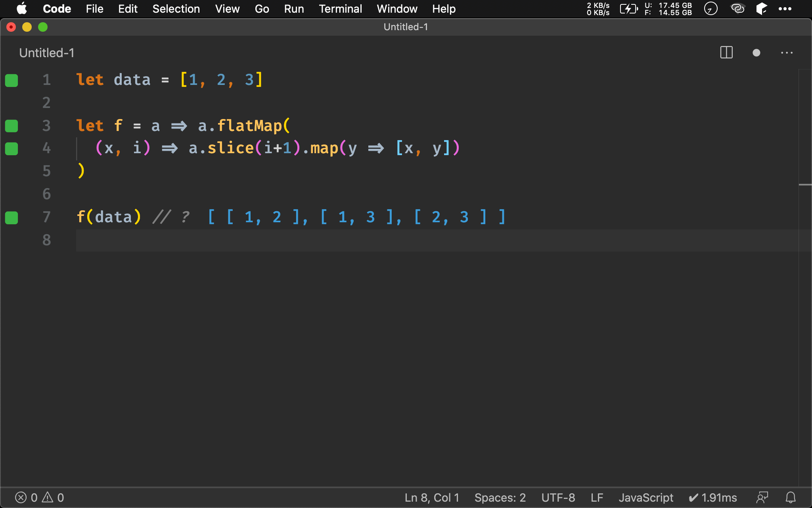Viewport: 812px width, 508px height.
Task: Click the feedback icon in status bar
Action: coord(762,497)
